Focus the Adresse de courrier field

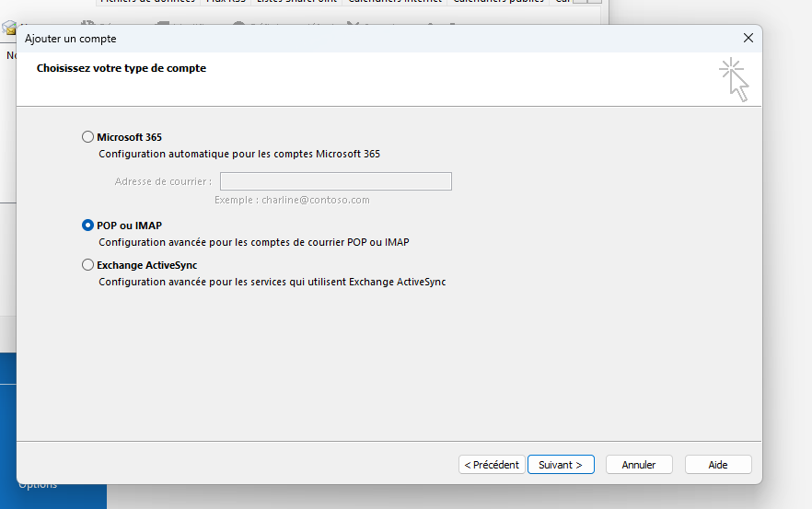point(335,181)
